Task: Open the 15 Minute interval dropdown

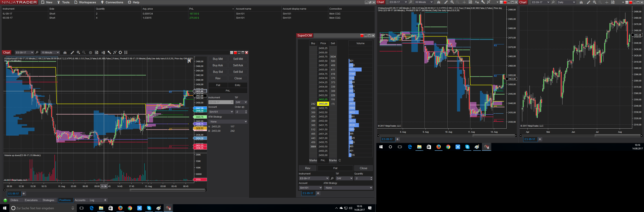Action: point(50,53)
